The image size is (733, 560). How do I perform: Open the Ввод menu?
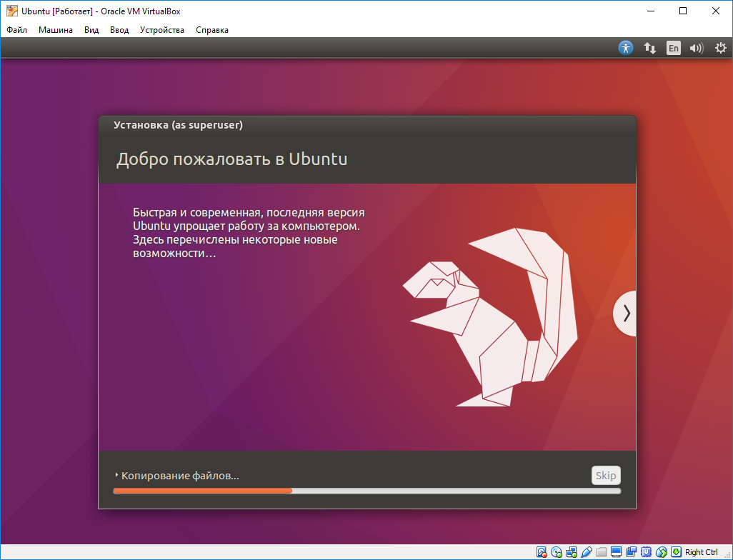tap(119, 30)
